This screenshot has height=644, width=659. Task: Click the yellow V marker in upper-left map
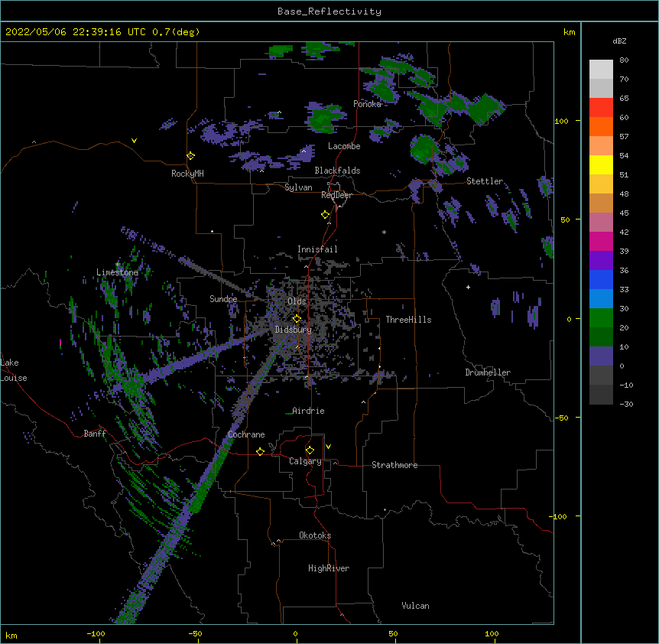click(134, 141)
